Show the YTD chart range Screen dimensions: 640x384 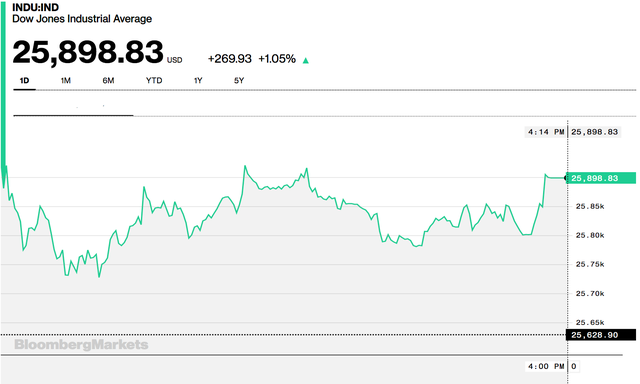click(154, 81)
